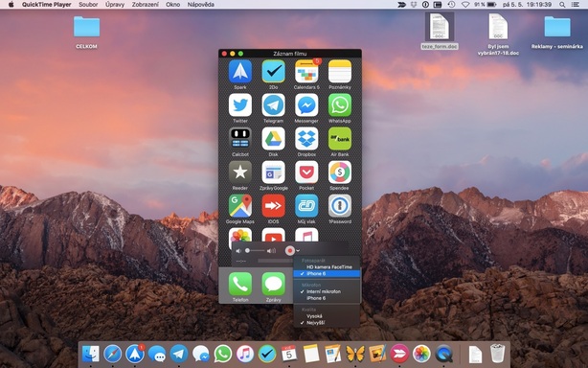
Task: Open the Okno menu
Action: [173, 5]
